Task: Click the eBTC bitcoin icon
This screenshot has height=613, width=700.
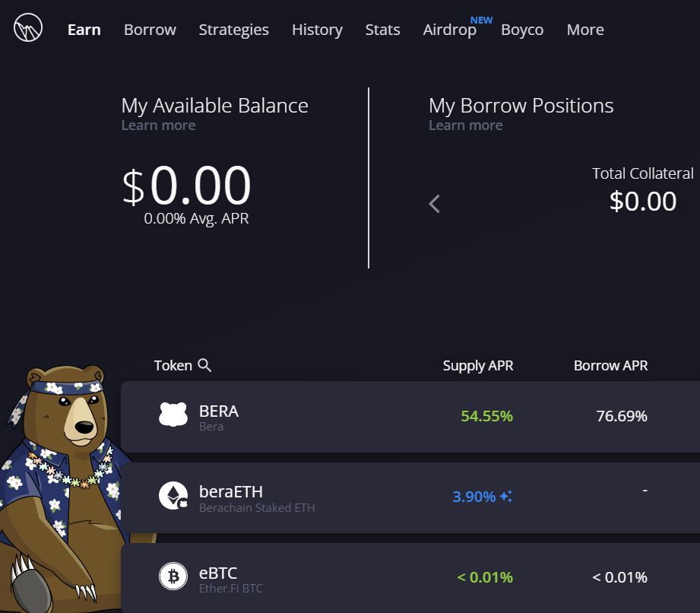Action: click(173, 577)
